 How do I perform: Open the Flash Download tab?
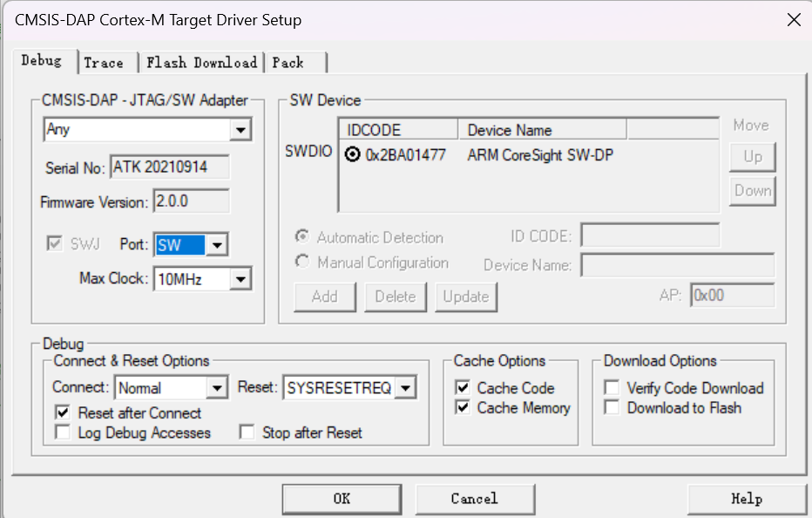coord(201,63)
